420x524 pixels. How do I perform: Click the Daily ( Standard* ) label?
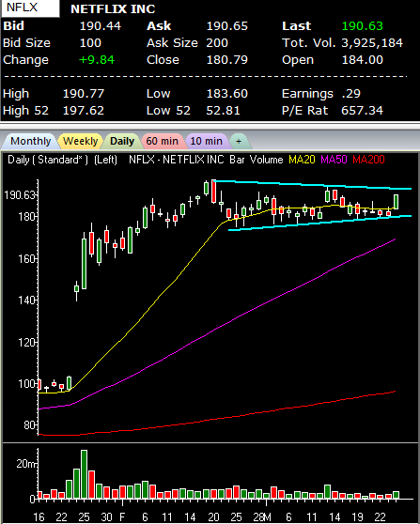point(48,160)
